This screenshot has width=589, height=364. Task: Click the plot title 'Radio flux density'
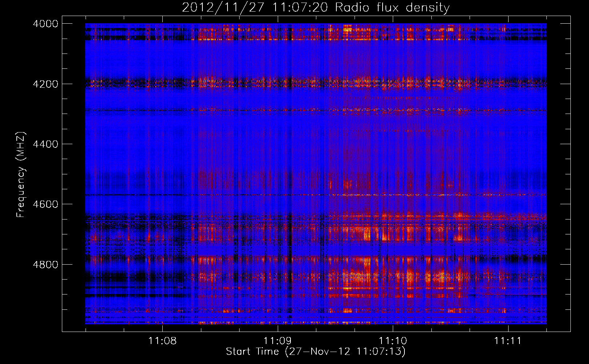pyautogui.click(x=392, y=8)
